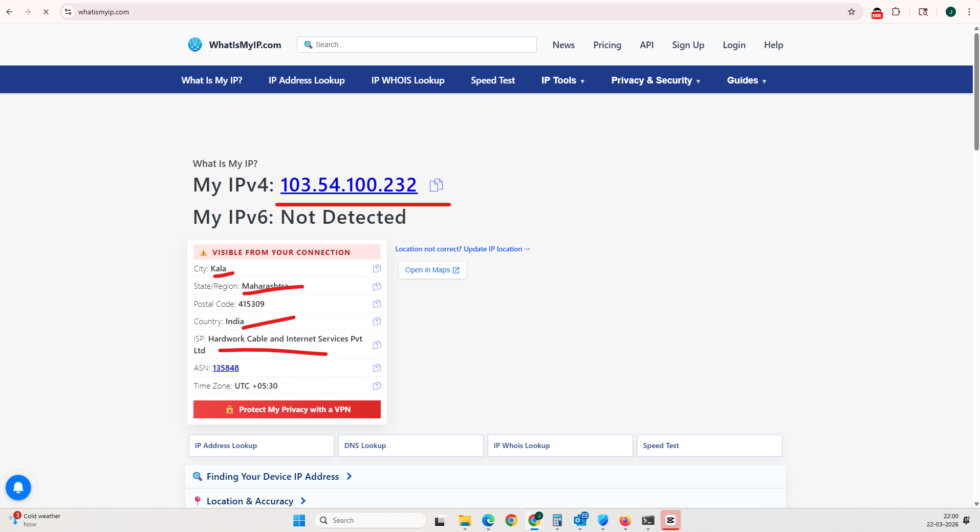Open File Explorer from the taskbar
980x532 pixels.
tap(465, 521)
